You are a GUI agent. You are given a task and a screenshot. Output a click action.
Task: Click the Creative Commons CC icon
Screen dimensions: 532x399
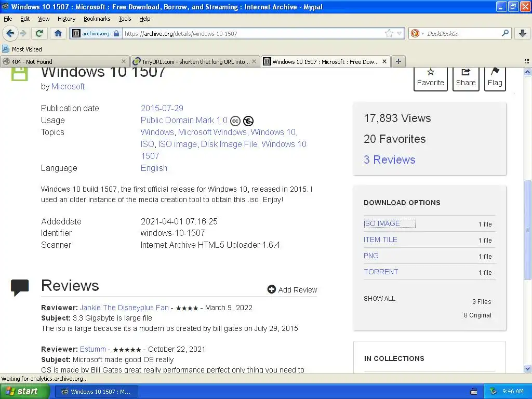235,121
